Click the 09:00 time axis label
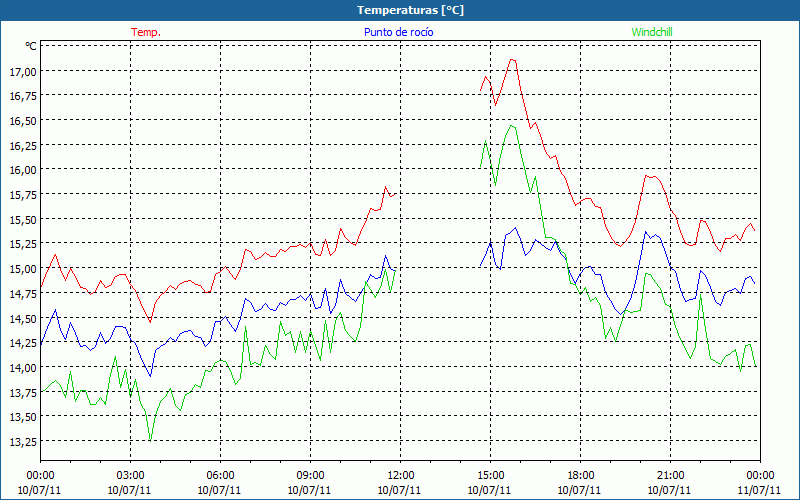800x500 pixels. click(310, 476)
